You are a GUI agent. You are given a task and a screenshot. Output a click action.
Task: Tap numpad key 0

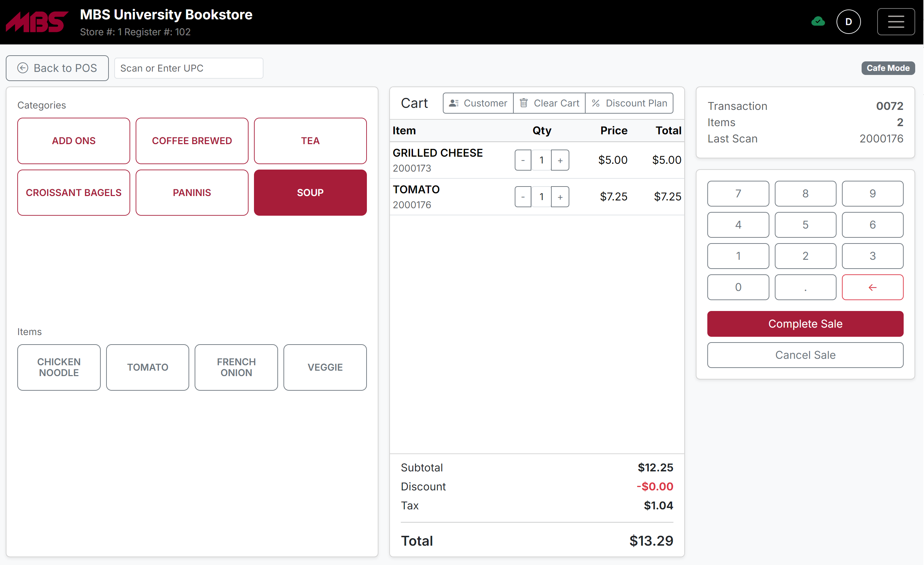tap(738, 287)
